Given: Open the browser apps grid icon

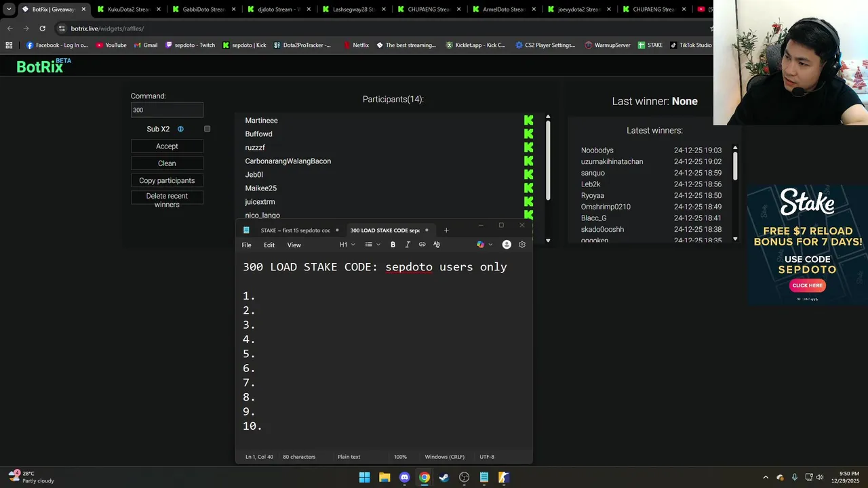Looking at the screenshot, I should 9,45.
